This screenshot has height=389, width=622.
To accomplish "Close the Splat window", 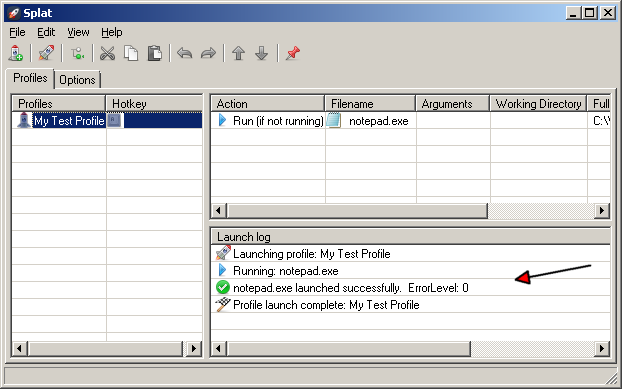I will pyautogui.click(x=607, y=13).
